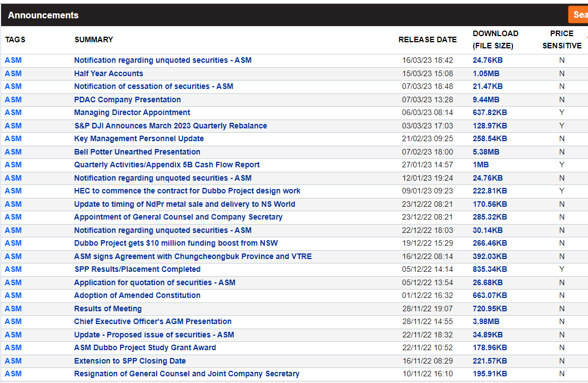Download the 221.57KB file
Screen dimensions: 588x383
coord(490,361)
